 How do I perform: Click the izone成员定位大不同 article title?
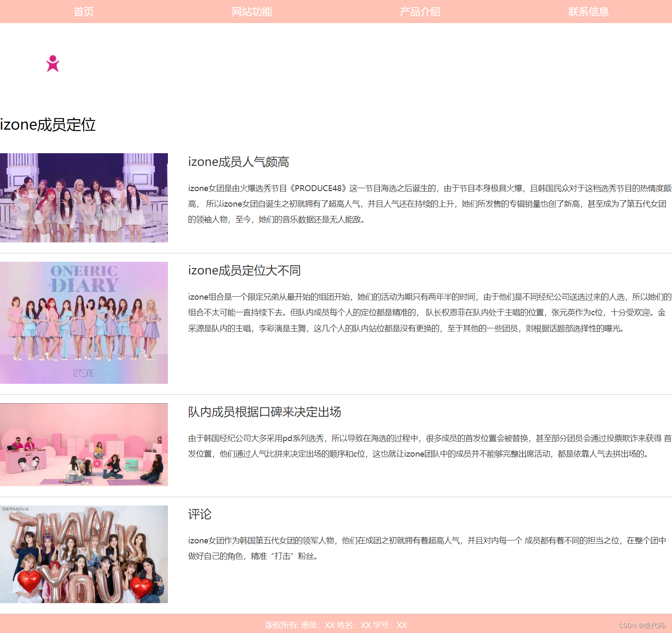[244, 270]
